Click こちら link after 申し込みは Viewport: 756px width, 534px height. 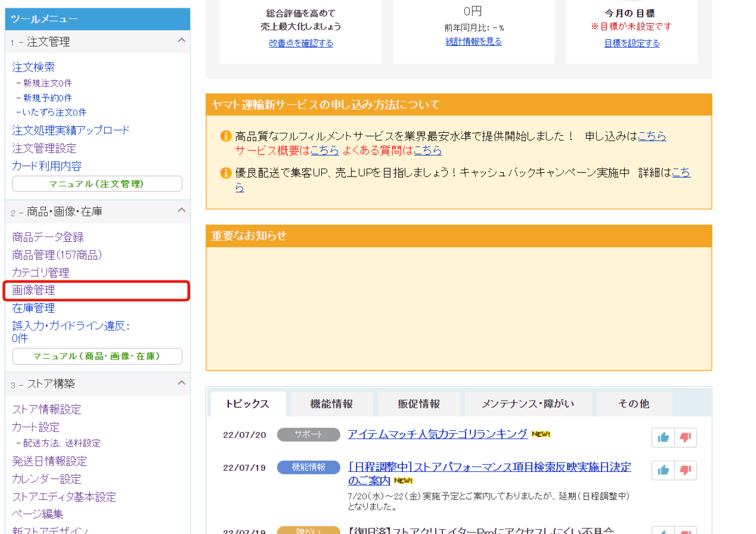tap(652, 136)
